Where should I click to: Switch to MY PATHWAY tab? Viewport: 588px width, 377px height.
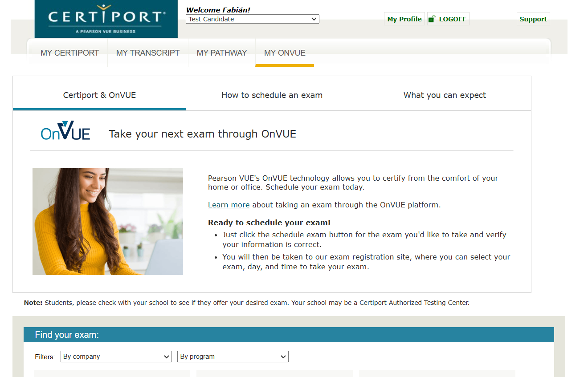click(222, 53)
